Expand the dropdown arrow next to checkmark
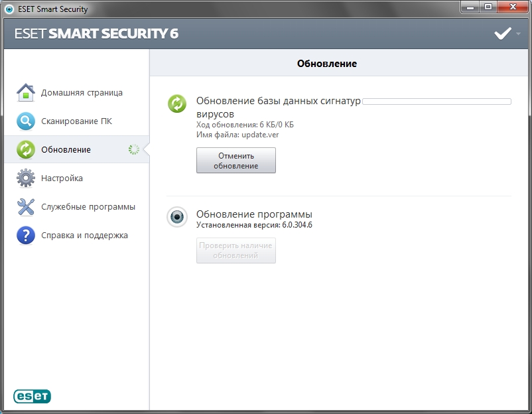Screen dimensions: 532x414 (518, 34)
